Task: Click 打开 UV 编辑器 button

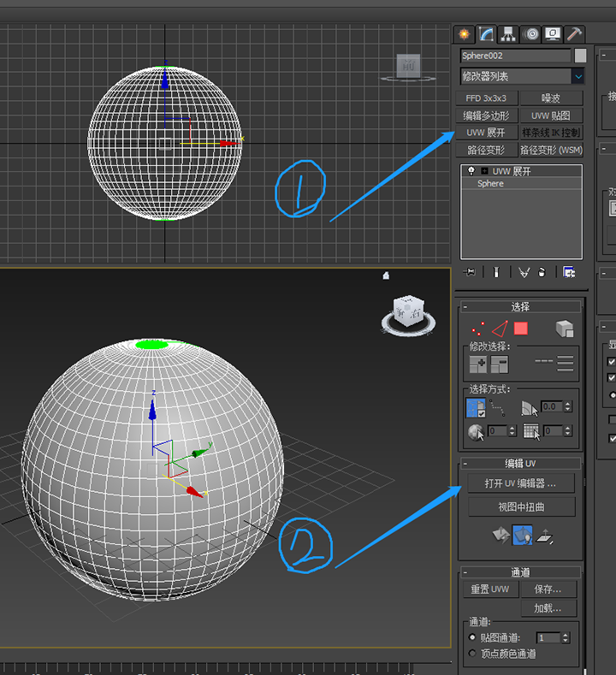Action: [521, 483]
